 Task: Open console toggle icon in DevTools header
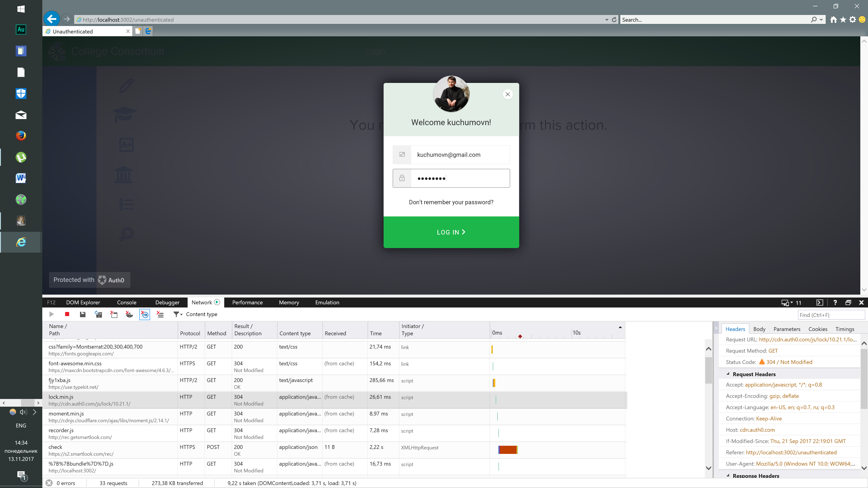[x=819, y=303]
